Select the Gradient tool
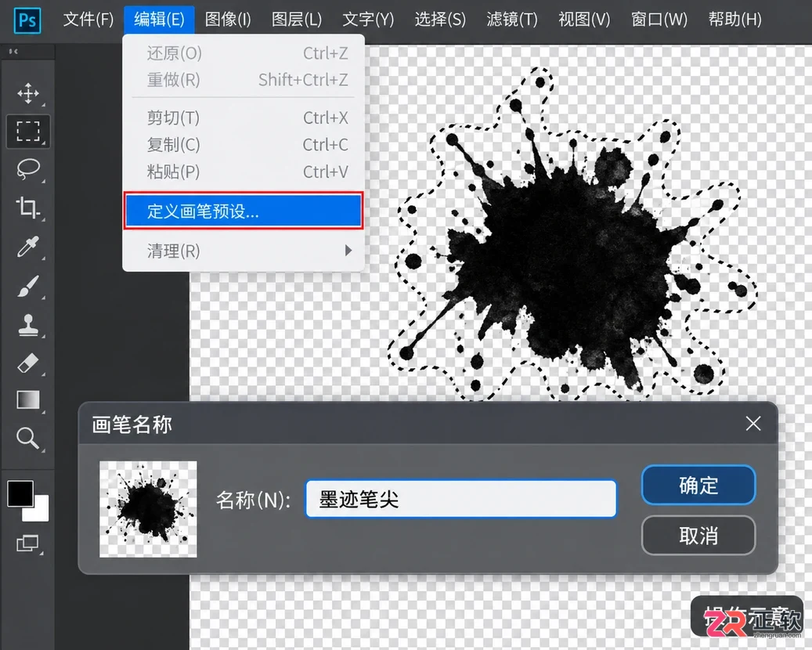 [x=28, y=400]
